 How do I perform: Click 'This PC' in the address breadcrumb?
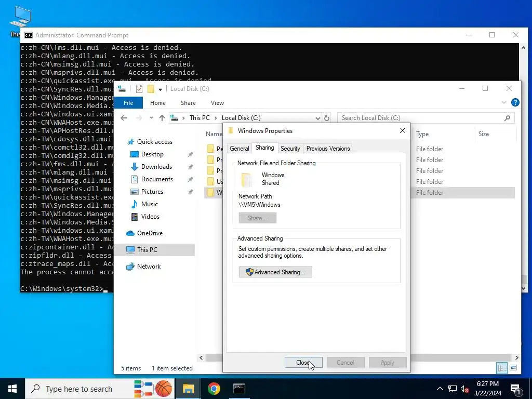pyautogui.click(x=199, y=118)
